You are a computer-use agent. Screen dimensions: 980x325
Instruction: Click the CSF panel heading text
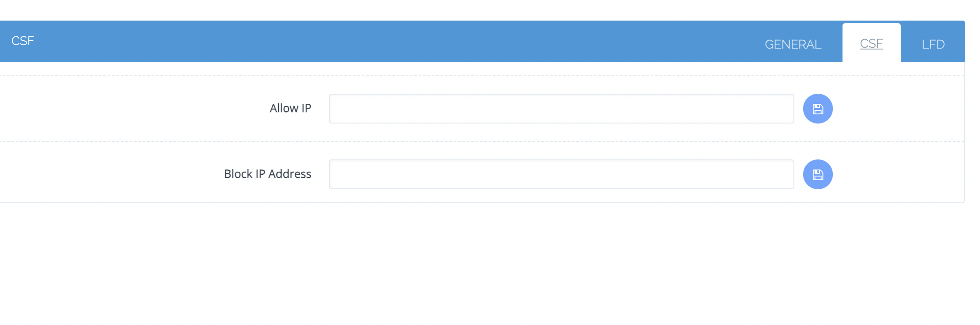click(23, 41)
